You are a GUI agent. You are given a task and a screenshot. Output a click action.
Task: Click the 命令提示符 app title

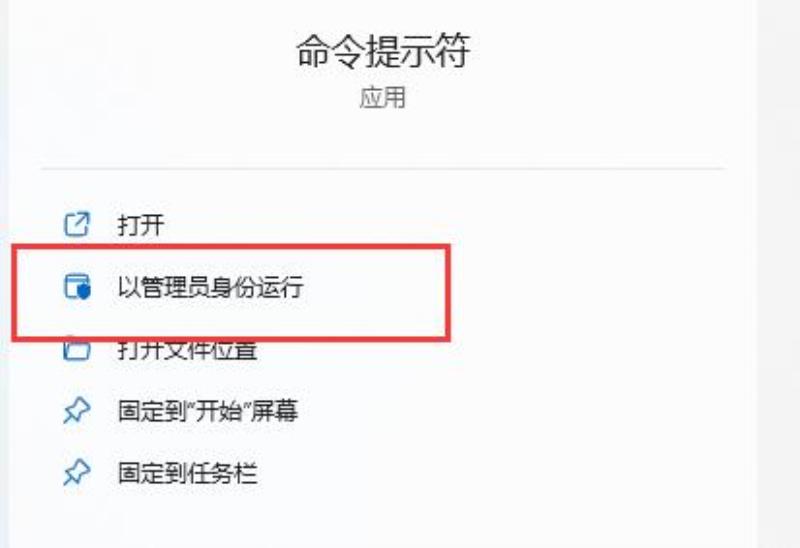click(x=383, y=52)
